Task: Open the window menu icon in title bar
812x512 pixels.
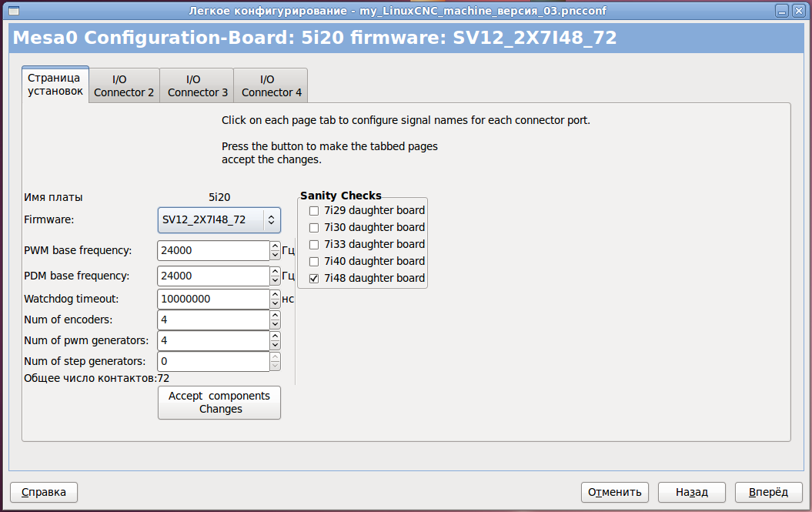Action: [x=14, y=10]
